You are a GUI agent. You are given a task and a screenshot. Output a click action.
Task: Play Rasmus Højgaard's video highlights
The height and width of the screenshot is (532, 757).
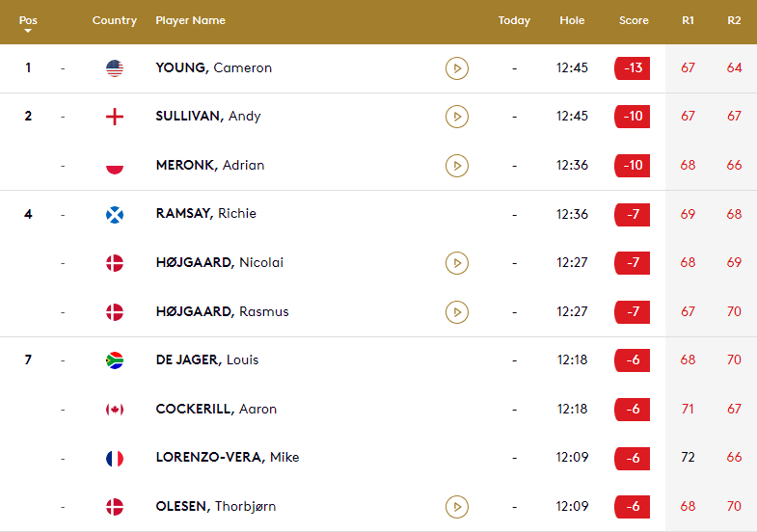[x=457, y=312]
